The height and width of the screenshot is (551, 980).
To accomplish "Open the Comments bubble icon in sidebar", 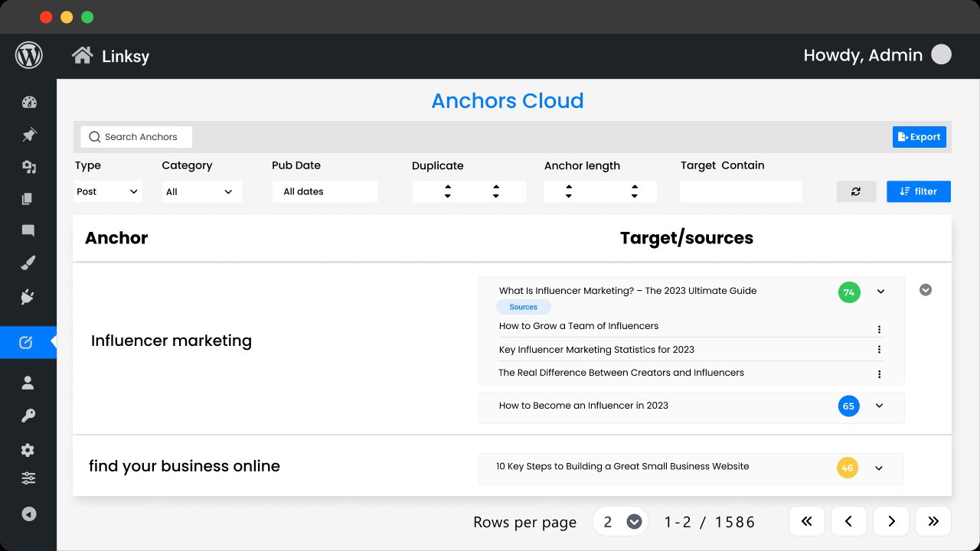I will pos(28,230).
